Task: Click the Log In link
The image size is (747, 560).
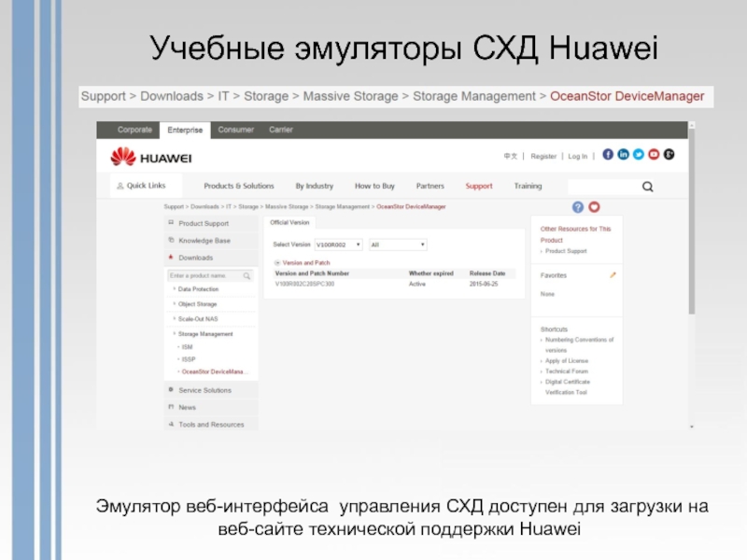Action: tap(577, 156)
